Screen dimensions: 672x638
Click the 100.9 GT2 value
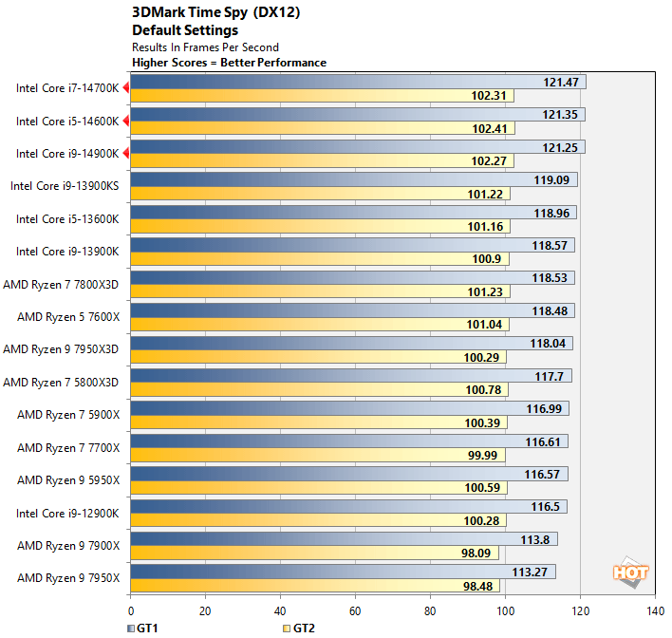pyautogui.click(x=487, y=258)
